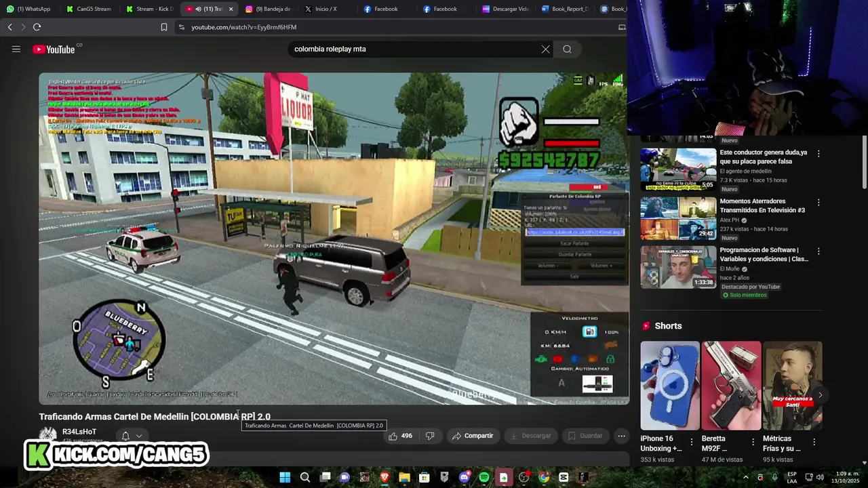Switch to the Descargar Video tab
Viewport: 868px width, 488px height.
tap(505, 9)
